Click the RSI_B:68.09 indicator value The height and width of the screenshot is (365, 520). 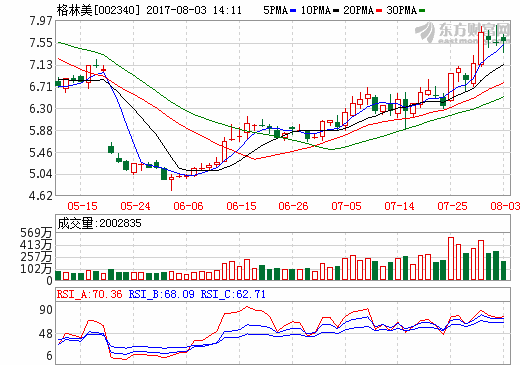161,294
